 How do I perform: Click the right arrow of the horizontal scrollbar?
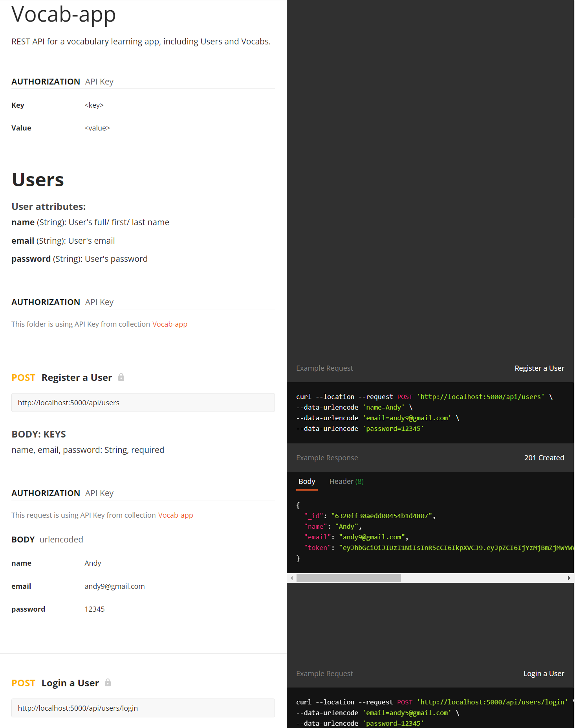coord(569,578)
